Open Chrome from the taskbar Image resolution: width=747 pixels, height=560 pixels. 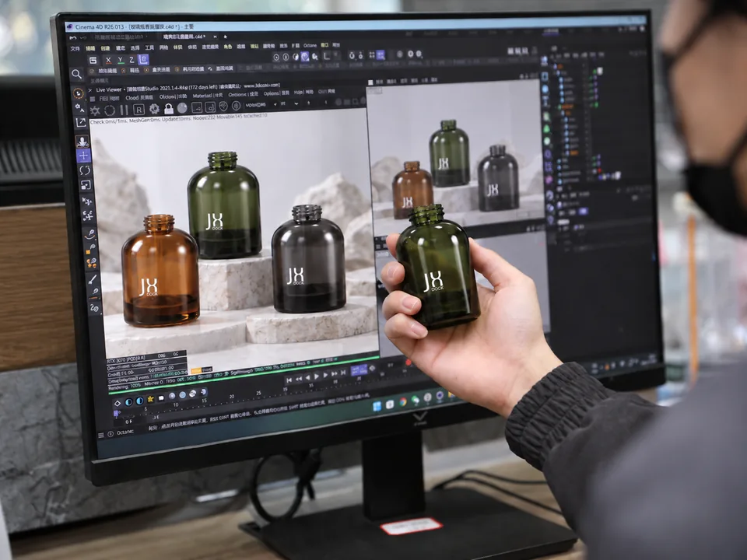click(x=403, y=402)
